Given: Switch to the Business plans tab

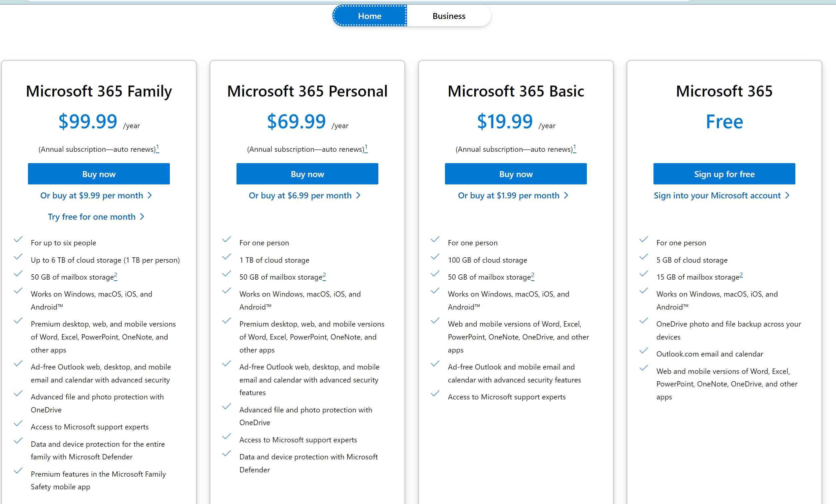Looking at the screenshot, I should point(449,16).
